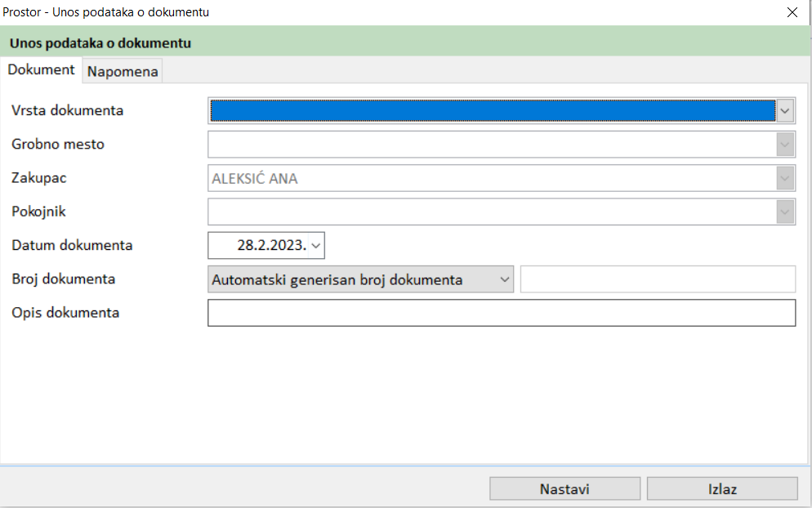Open the Datum dokumenta calendar arrow

click(x=316, y=245)
